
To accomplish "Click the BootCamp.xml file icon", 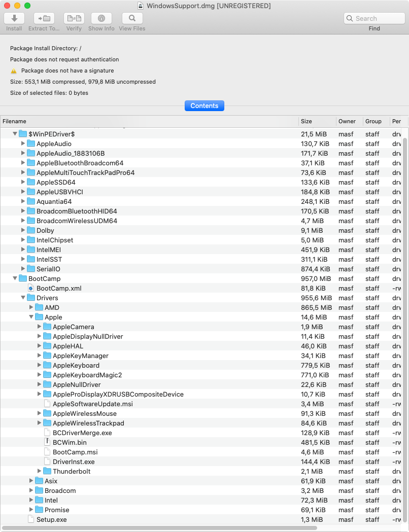I will pos(31,289).
